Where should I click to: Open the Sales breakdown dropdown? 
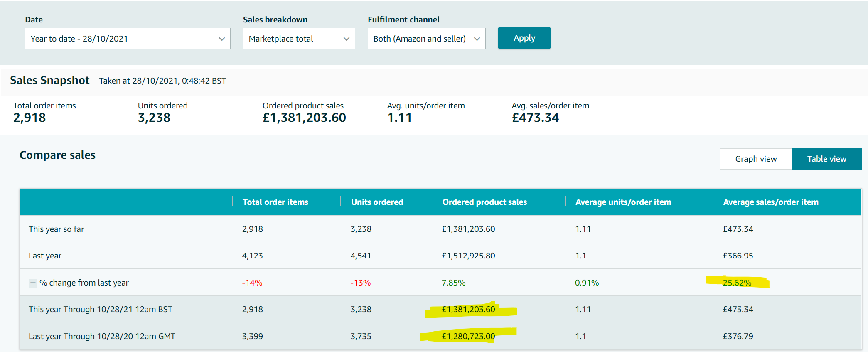tap(299, 39)
